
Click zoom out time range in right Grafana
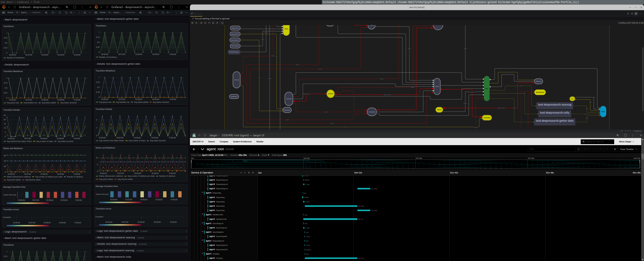156,13
